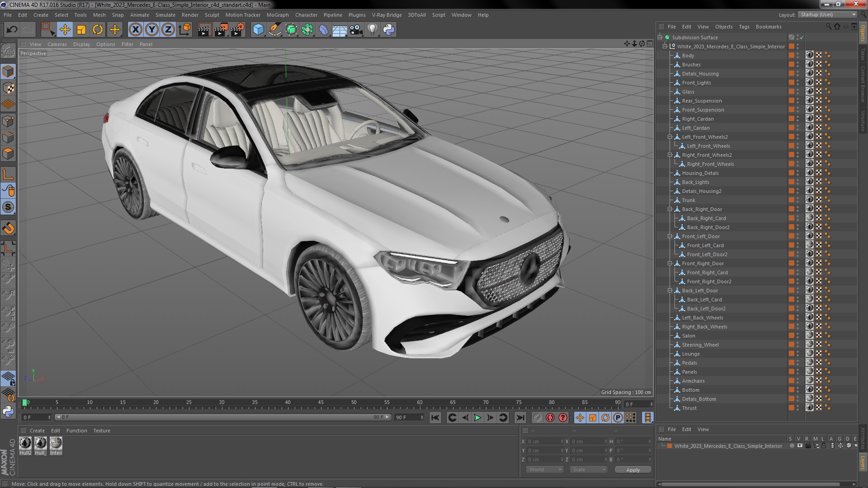Viewport: 868px width, 488px height.
Task: Add a camera object
Action: (x=356, y=30)
